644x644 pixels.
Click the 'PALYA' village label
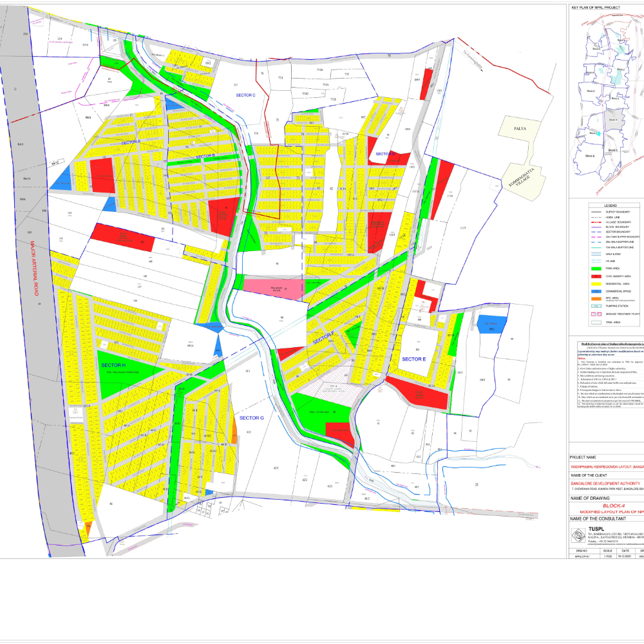(520, 129)
